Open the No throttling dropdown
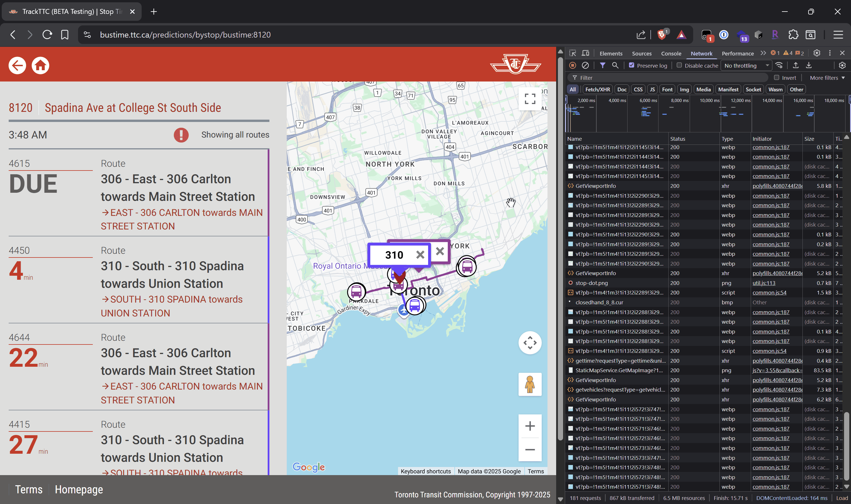 [746, 66]
